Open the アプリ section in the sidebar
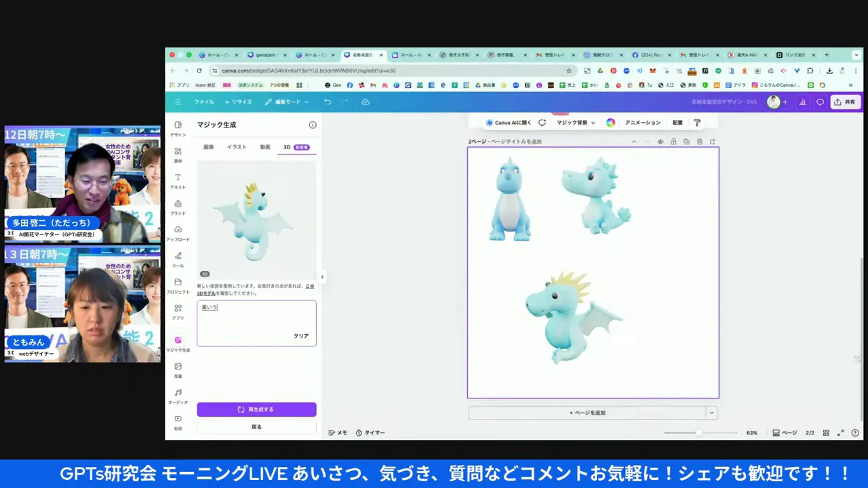The image size is (868, 488). click(x=178, y=312)
